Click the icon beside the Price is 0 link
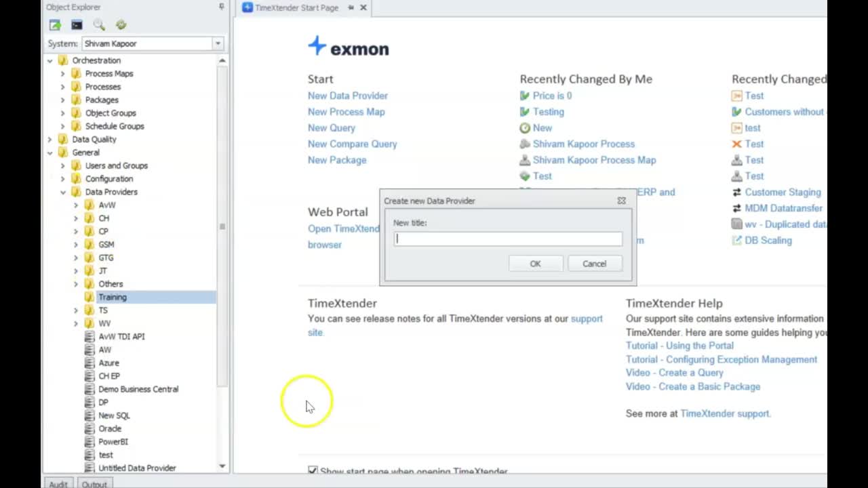 [x=525, y=96]
